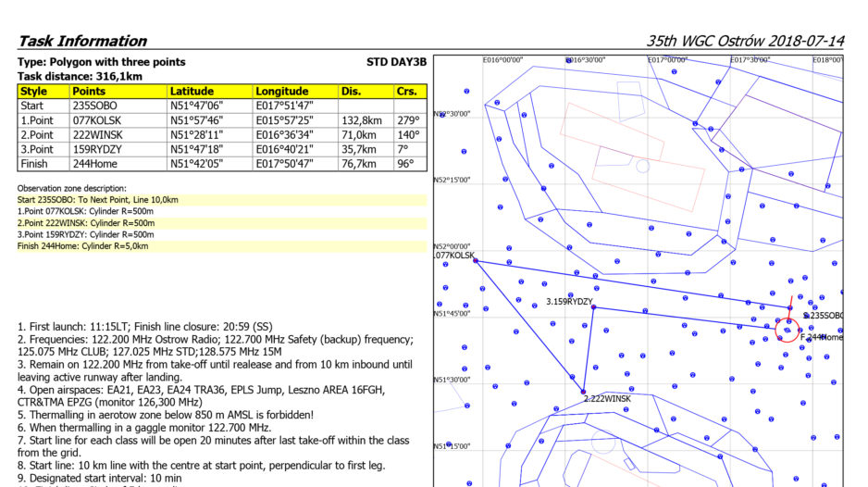Click the 222WINSK turnpoint marker on map
868x487 pixels.
[584, 392]
